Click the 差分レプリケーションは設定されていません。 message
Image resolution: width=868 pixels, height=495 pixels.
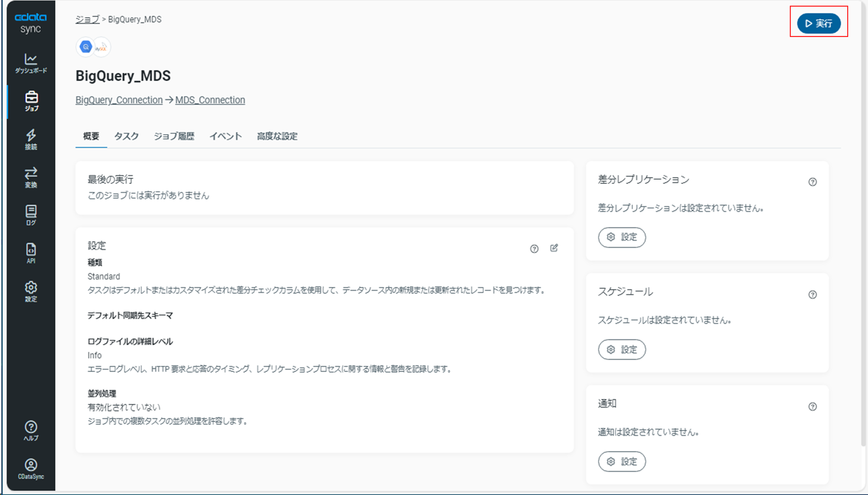(x=681, y=208)
